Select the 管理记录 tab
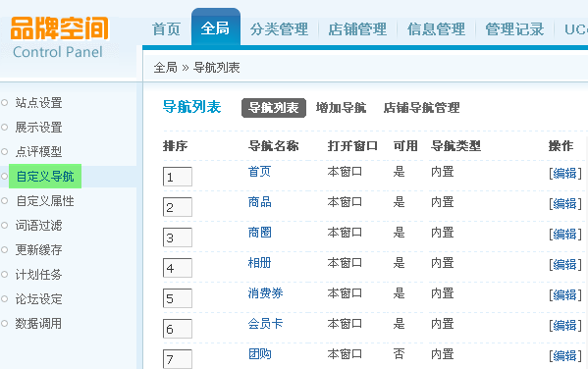588x369 pixels. (514, 29)
